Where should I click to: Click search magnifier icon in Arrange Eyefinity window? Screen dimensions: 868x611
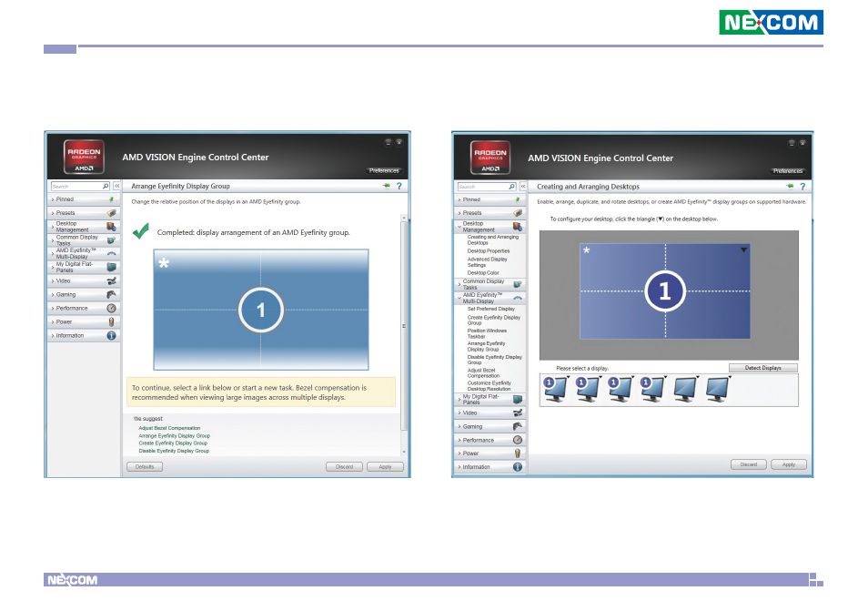[x=106, y=186]
